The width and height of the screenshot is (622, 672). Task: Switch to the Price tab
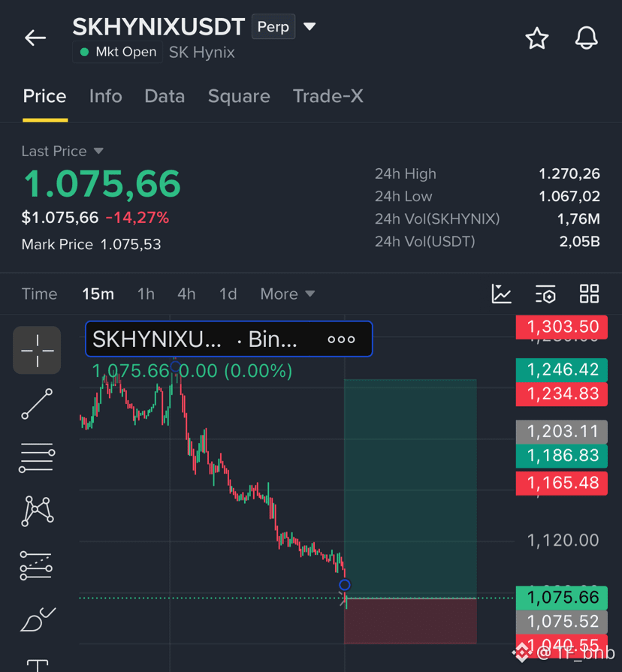pyautogui.click(x=44, y=96)
